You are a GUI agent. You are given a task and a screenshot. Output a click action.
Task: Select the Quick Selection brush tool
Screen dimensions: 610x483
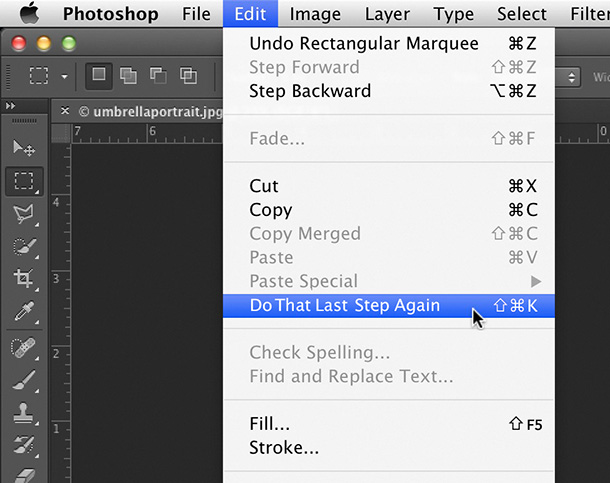click(x=24, y=247)
